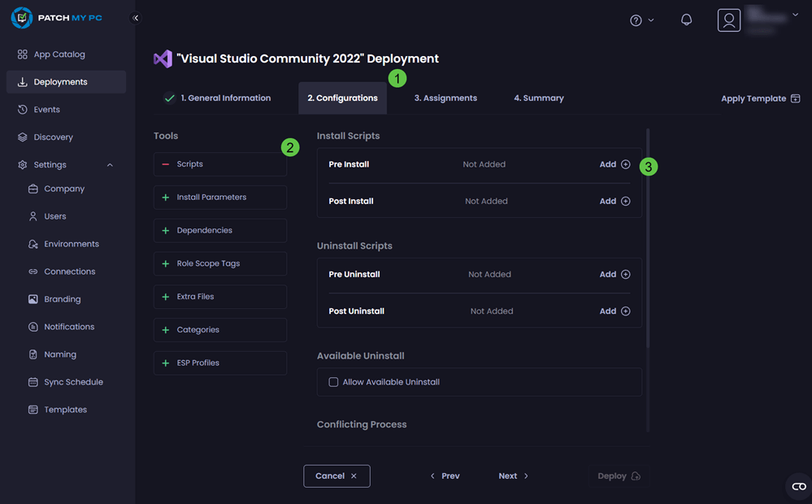
Task: Click the Templates sidebar icon
Action: click(x=33, y=409)
